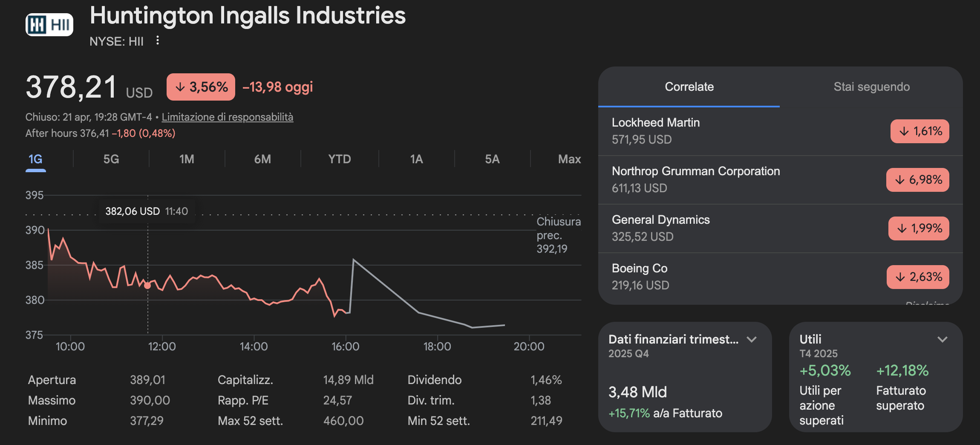Click the after-hours peak on price chart

click(x=354, y=259)
